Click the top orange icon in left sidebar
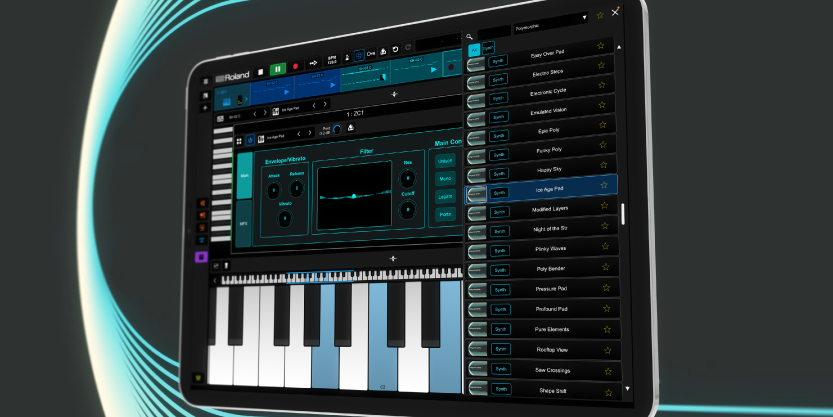 [x=202, y=203]
